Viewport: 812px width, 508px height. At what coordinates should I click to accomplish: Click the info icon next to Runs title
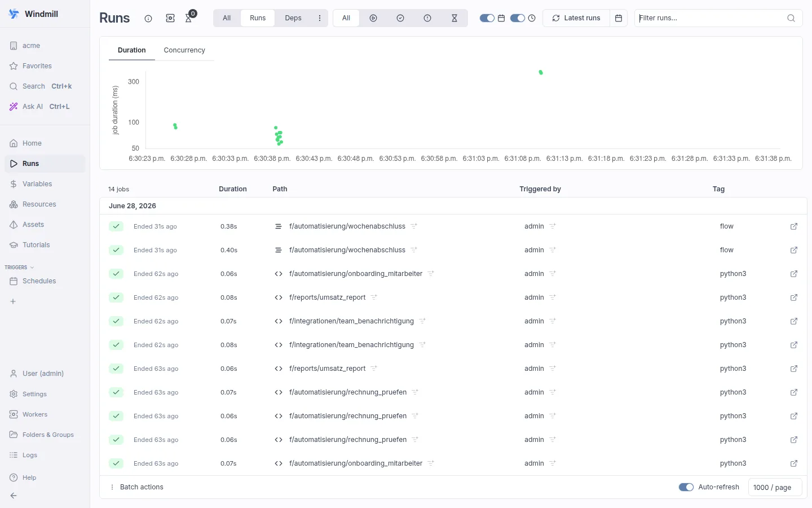coord(148,19)
